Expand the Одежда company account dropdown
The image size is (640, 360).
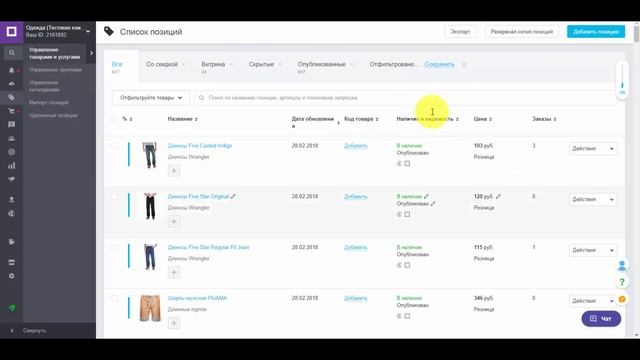point(88,31)
